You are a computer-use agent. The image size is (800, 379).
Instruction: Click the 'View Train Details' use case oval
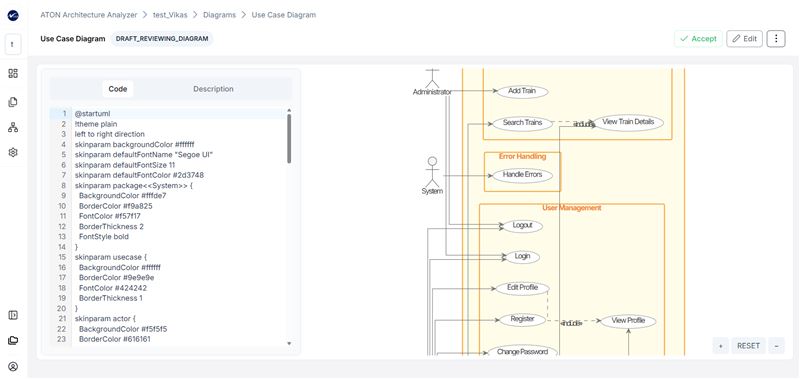click(x=628, y=122)
